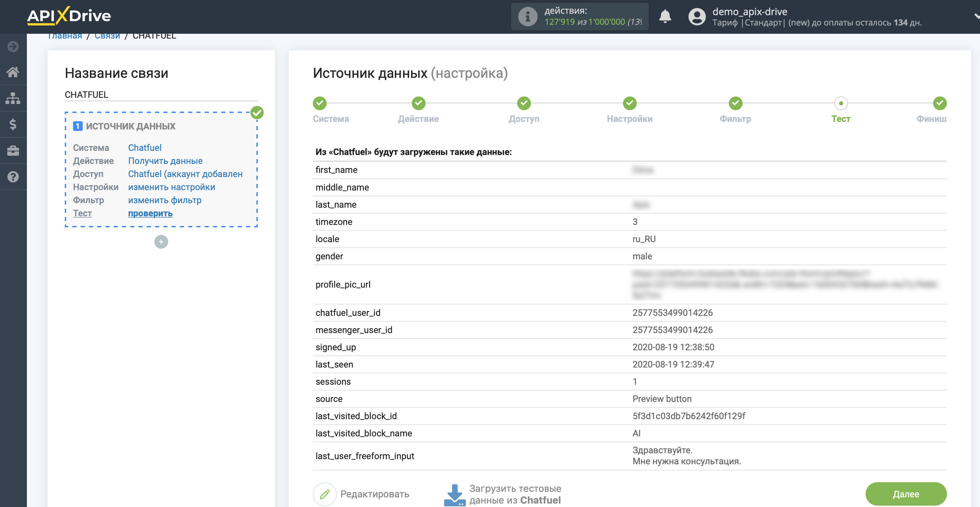Click gender value male

point(642,256)
